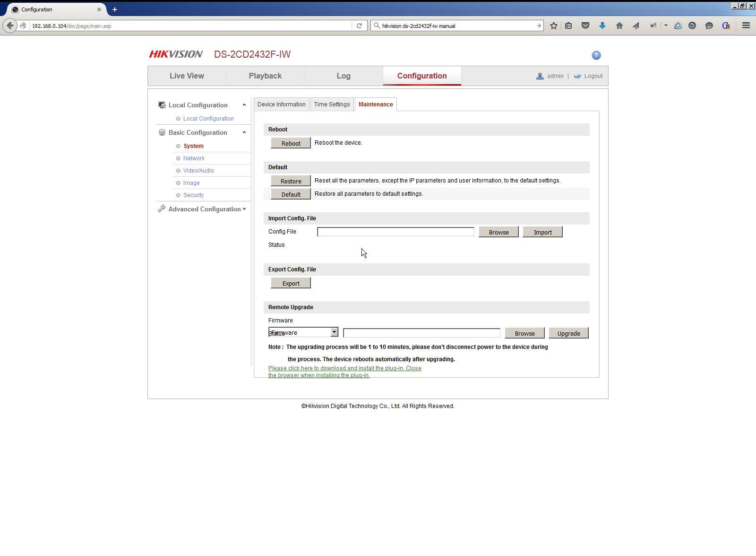
Task: Click the Default button
Action: 291,194
